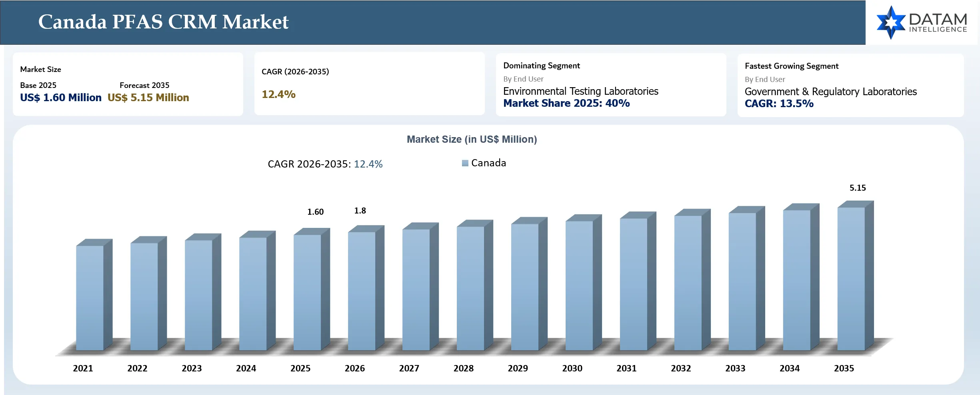Click the '12.4%' CAGR value in card
980x395 pixels.
[278, 94]
